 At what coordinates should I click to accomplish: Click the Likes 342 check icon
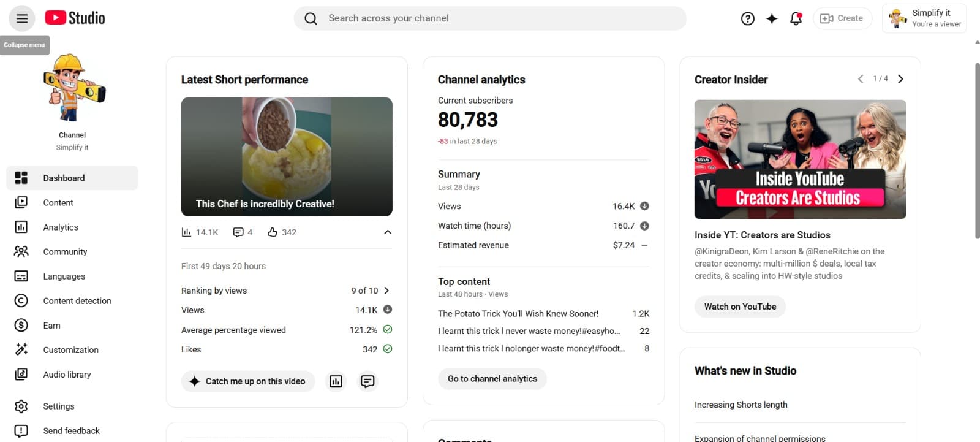click(388, 349)
